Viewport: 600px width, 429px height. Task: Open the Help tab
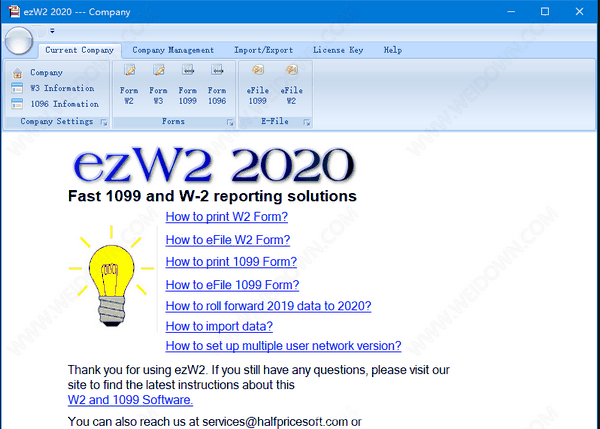point(393,50)
